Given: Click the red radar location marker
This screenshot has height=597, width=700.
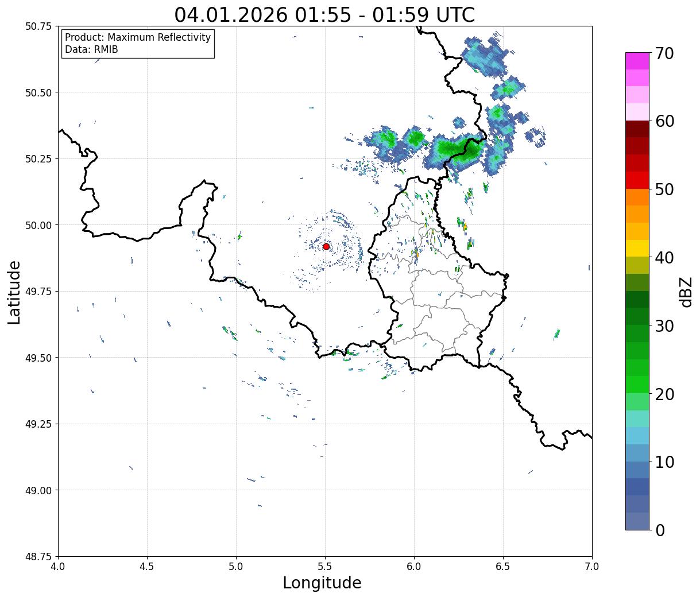Looking at the screenshot, I should tap(326, 246).
